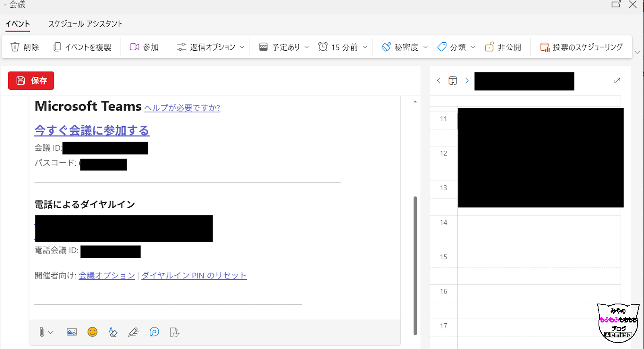This screenshot has height=349, width=644.
Task: Click the pop-out window icon
Action: pyautogui.click(x=616, y=4)
